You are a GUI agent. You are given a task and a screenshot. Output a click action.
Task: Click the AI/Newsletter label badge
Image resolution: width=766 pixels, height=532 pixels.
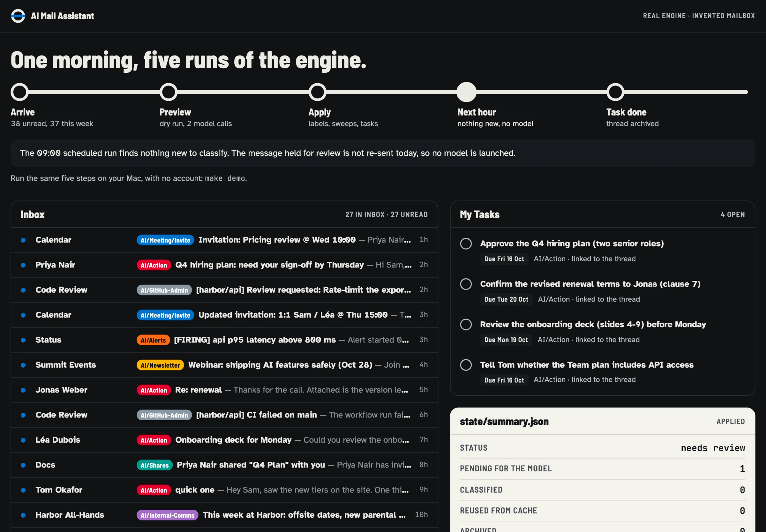(160, 365)
